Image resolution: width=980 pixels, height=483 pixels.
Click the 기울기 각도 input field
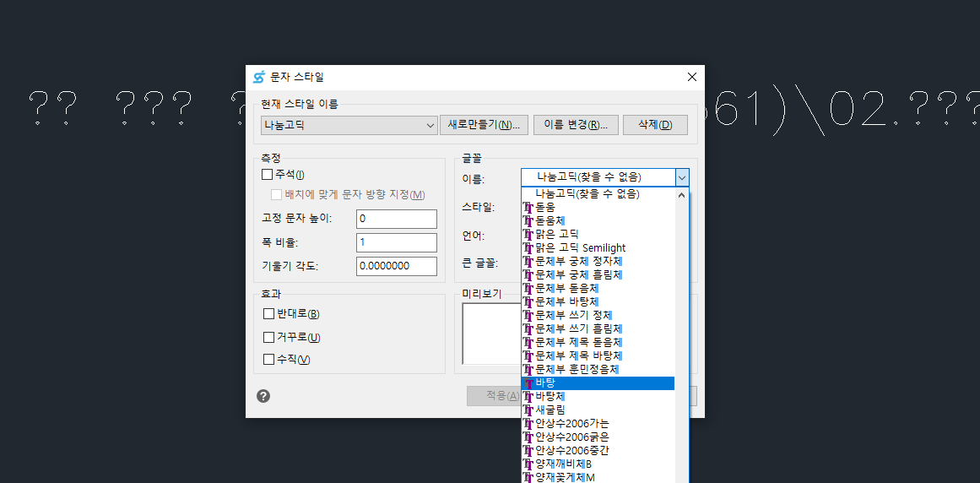point(396,265)
